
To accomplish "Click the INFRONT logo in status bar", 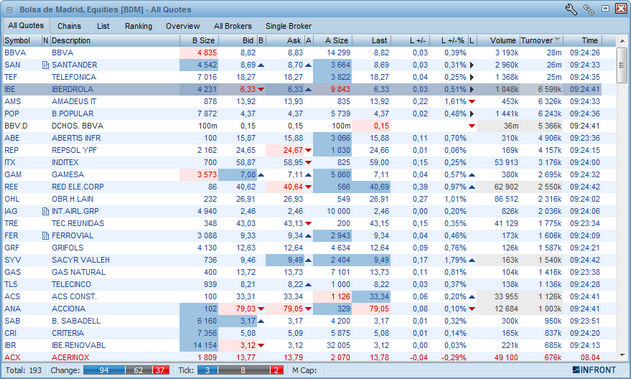I will [594, 370].
